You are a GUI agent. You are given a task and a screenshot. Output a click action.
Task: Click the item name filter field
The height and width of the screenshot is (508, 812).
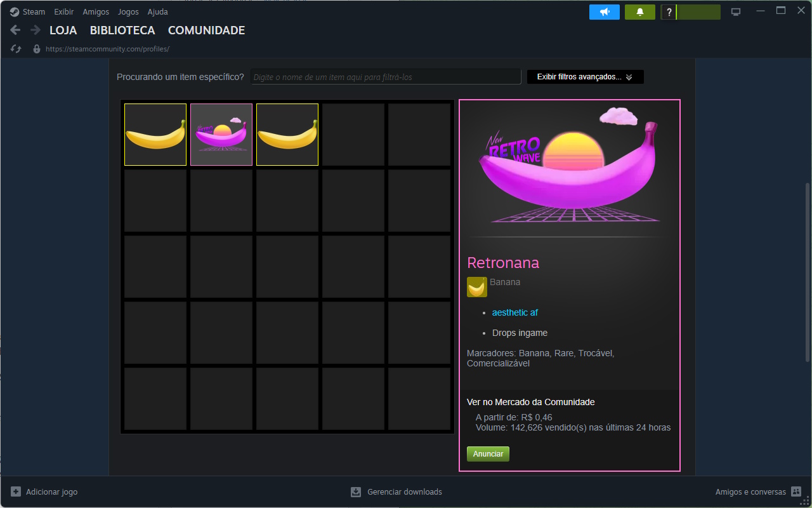[x=385, y=77]
